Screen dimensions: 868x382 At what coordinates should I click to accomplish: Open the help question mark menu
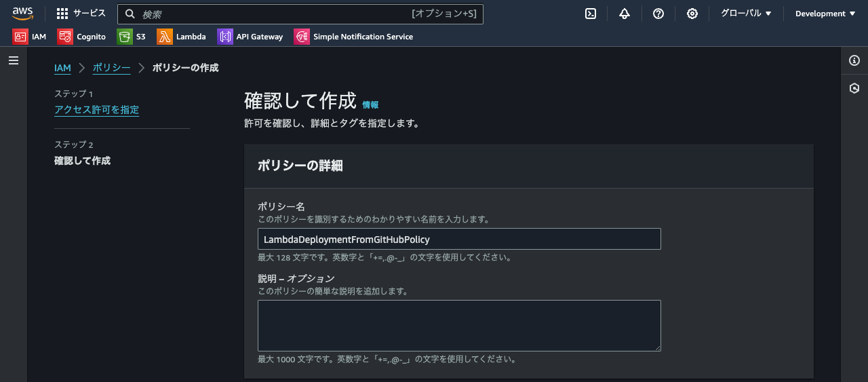pos(658,14)
